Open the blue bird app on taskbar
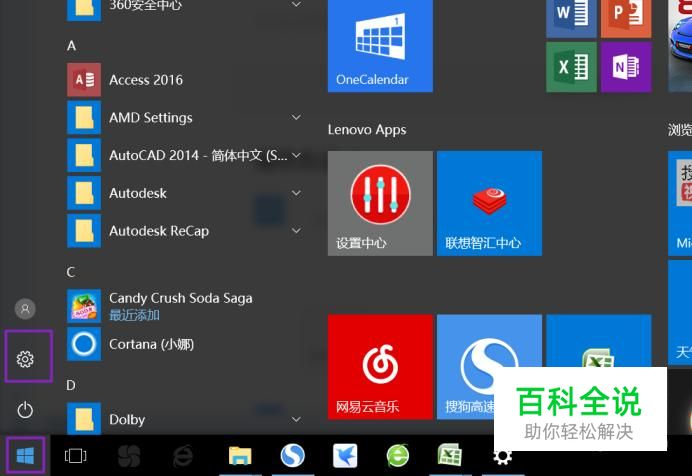Viewport: 692px width, 476px height. point(345,455)
